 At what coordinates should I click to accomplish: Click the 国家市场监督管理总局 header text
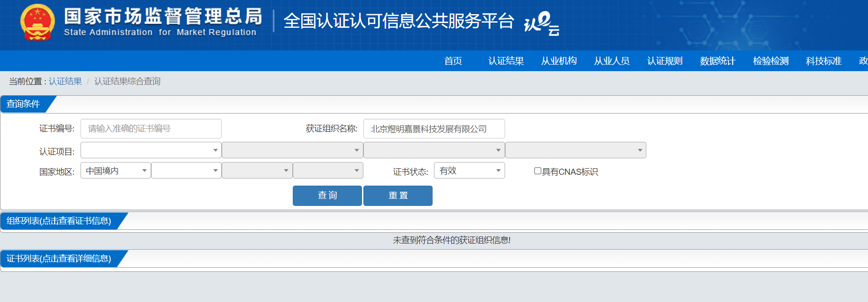(x=163, y=16)
